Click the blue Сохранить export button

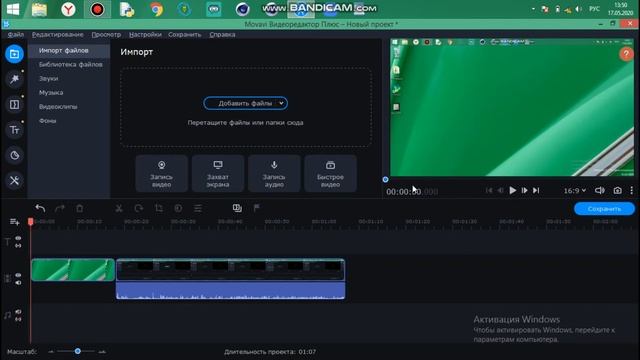604,209
